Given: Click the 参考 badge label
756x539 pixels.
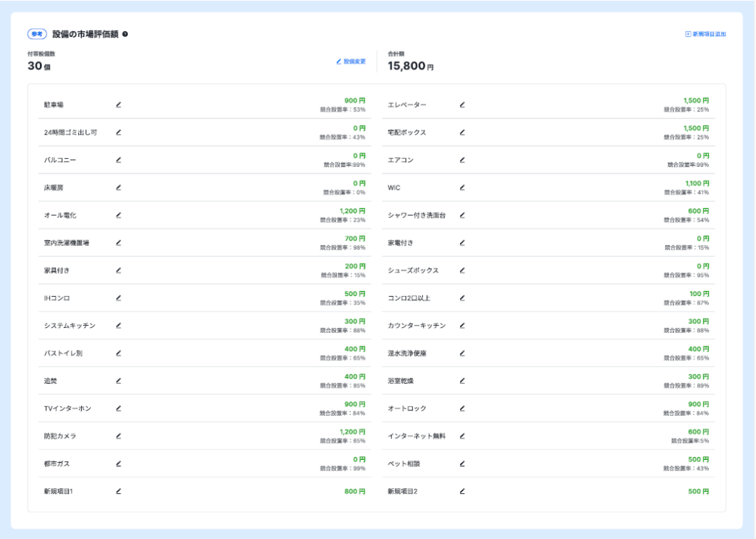Looking at the screenshot, I should click(37, 34).
